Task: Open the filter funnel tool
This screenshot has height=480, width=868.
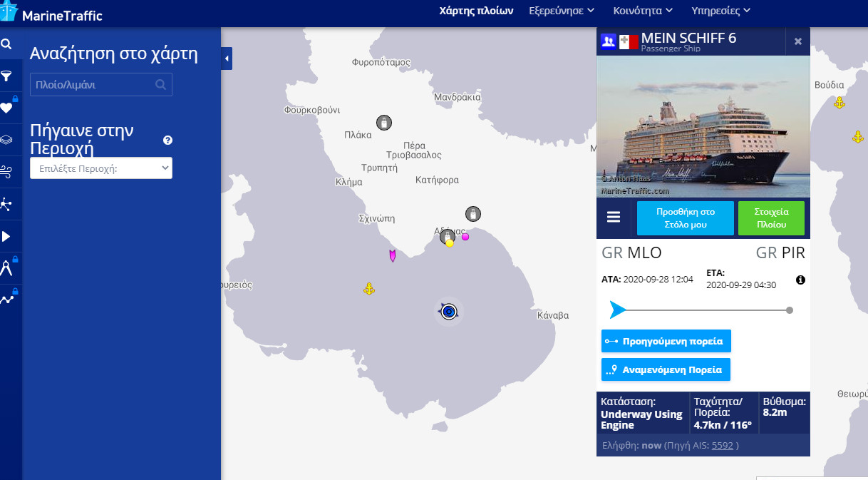Action: (6, 76)
